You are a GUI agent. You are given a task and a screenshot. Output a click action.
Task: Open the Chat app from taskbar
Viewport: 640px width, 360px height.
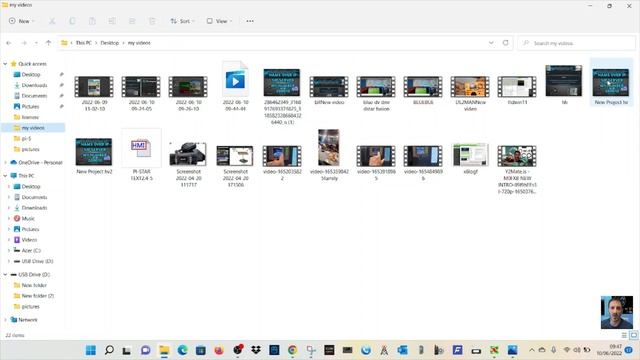(145, 350)
